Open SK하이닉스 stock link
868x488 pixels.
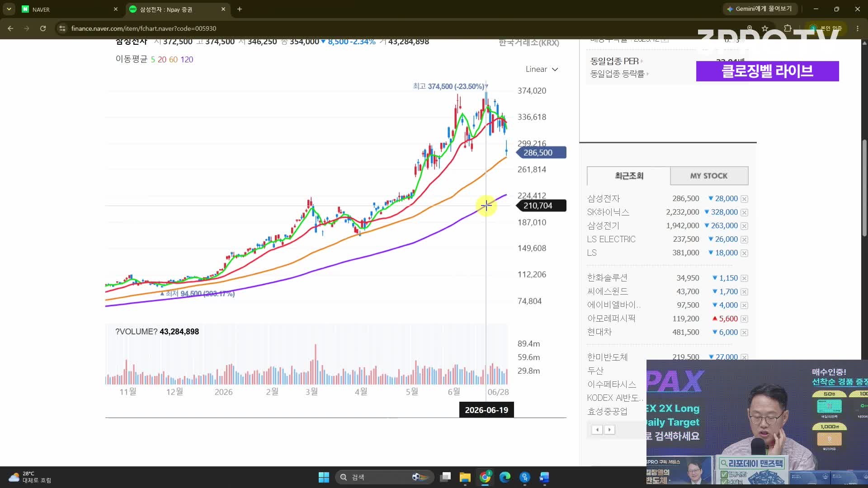click(x=608, y=212)
